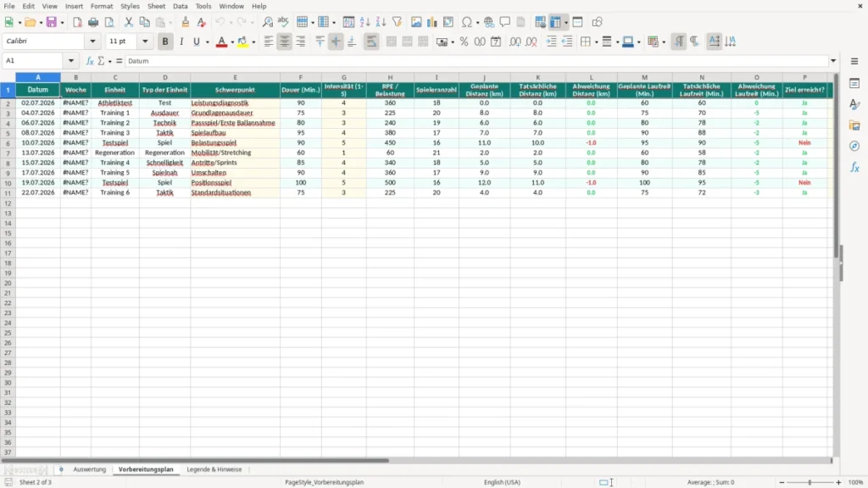This screenshot has height=488, width=868.
Task: Select row header 10
Action: (x=8, y=183)
